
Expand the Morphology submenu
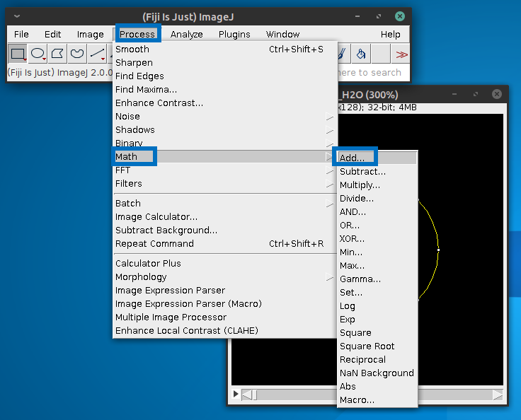pyautogui.click(x=225, y=277)
